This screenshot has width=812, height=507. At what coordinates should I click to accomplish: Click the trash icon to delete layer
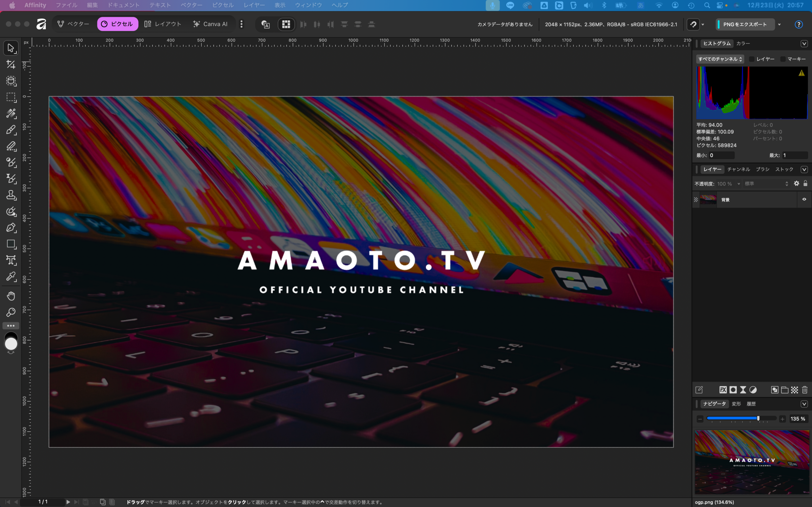[x=805, y=390]
